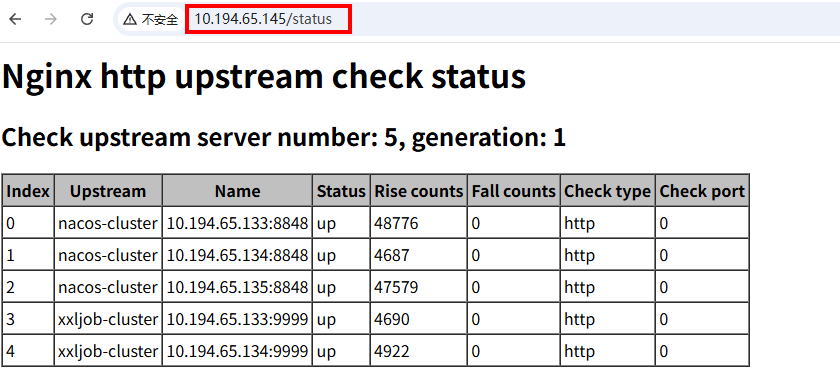Click nacos-cluster in the 10.194.65.133:8848 row
Screen dimensions: 840x391
(x=108, y=223)
